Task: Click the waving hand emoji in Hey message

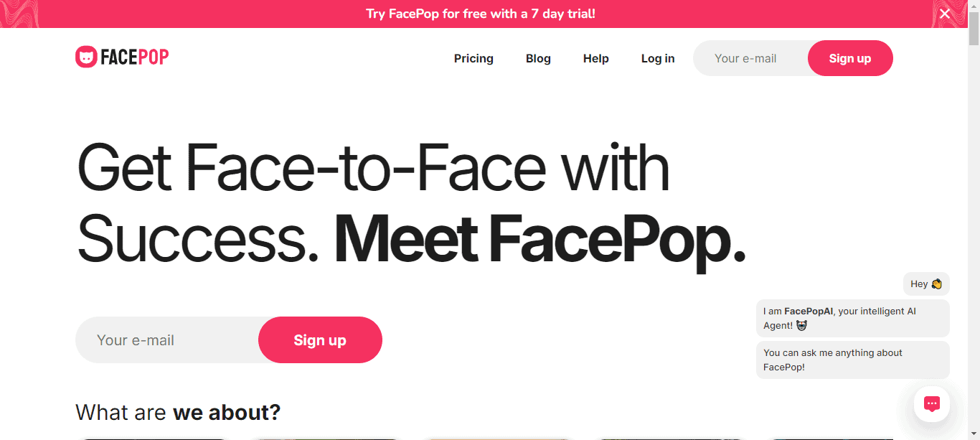Action: coord(938,284)
